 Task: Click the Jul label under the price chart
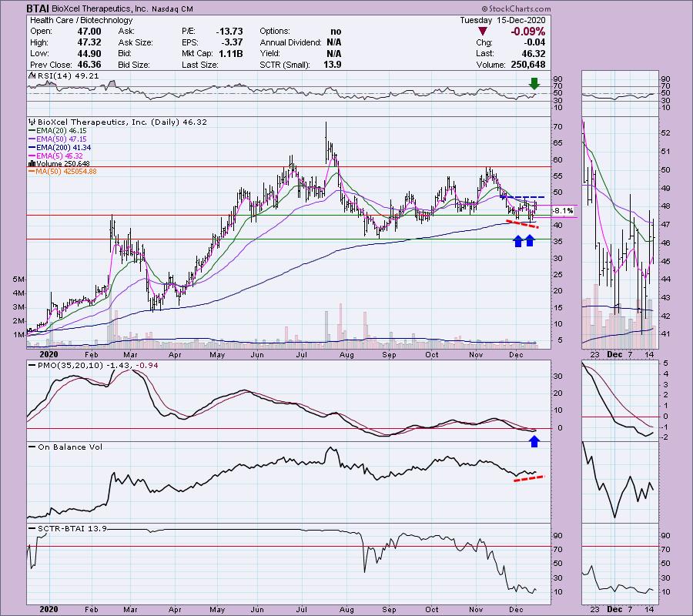[301, 355]
